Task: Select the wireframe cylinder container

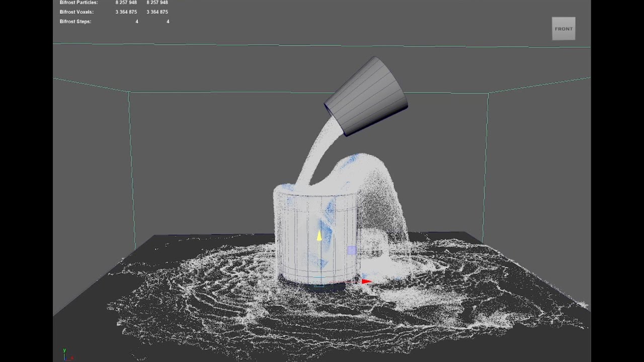Action: tap(316, 236)
